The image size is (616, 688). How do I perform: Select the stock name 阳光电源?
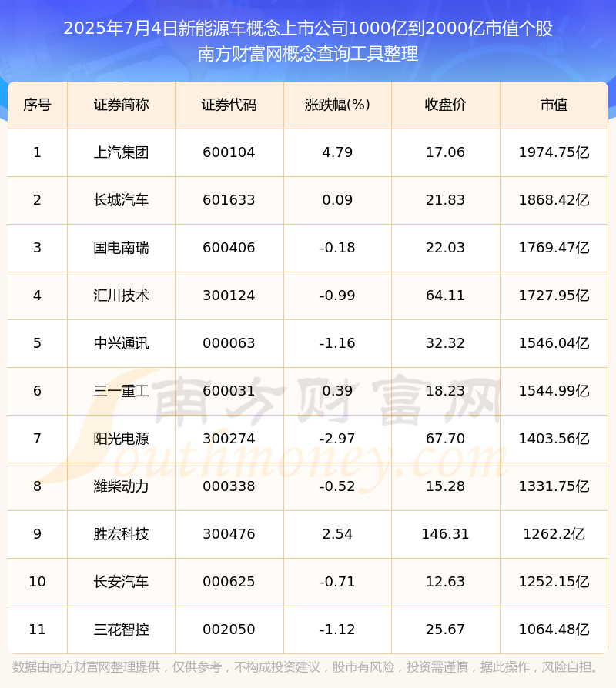pos(121,439)
